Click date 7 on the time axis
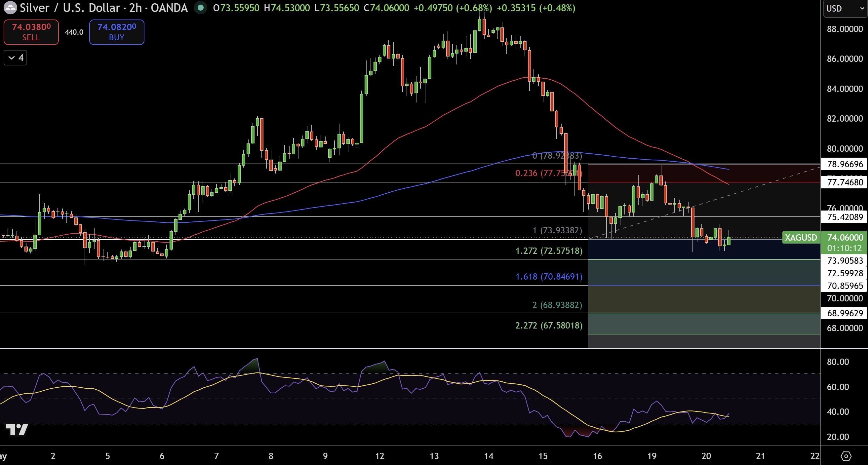The image size is (868, 465). click(x=216, y=456)
